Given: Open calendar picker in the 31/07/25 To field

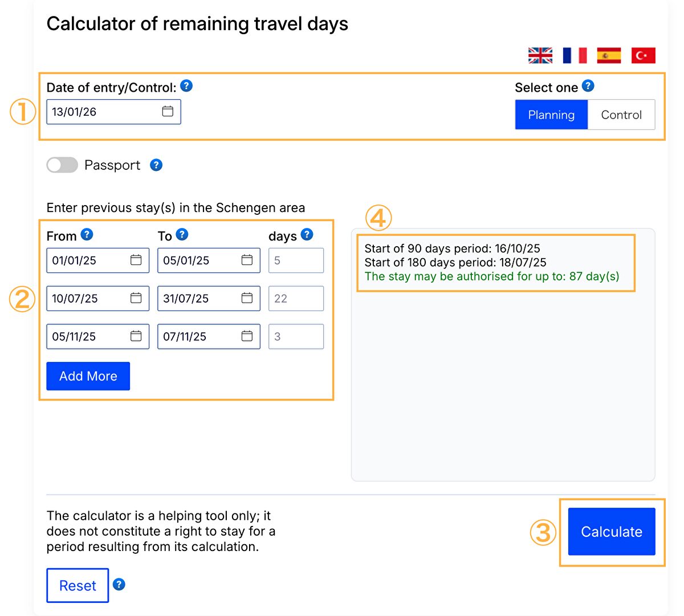Looking at the screenshot, I should (x=247, y=298).
